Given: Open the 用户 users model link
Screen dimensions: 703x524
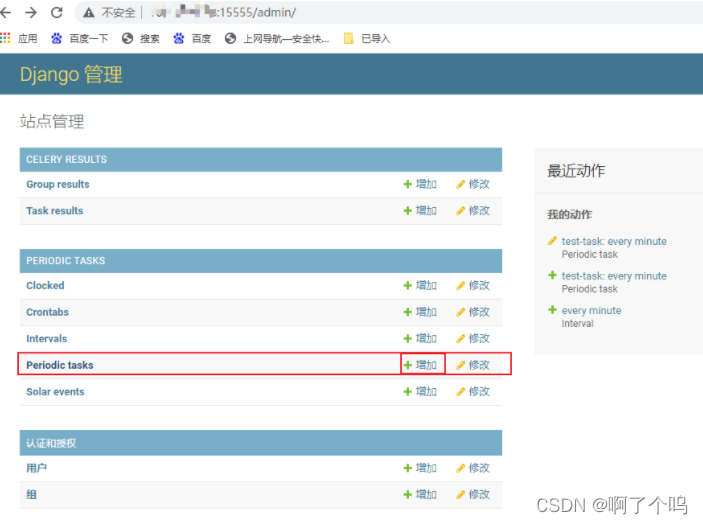Looking at the screenshot, I should point(36,468).
